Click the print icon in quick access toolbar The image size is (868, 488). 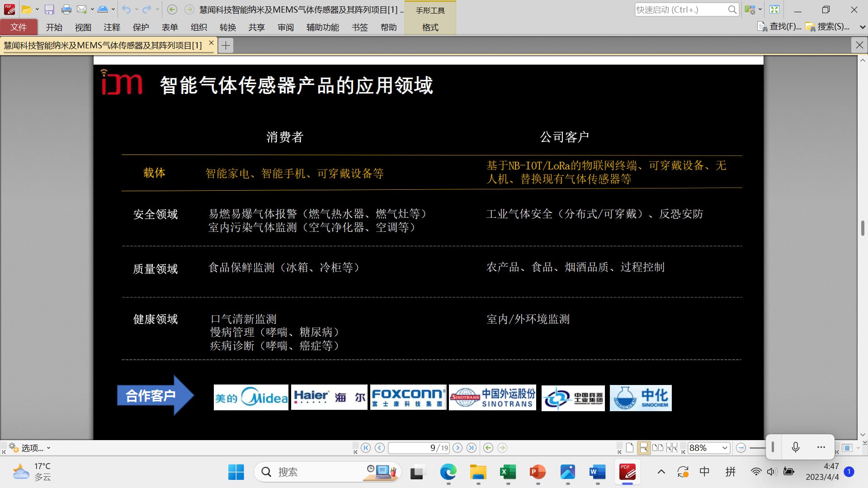[x=66, y=9]
